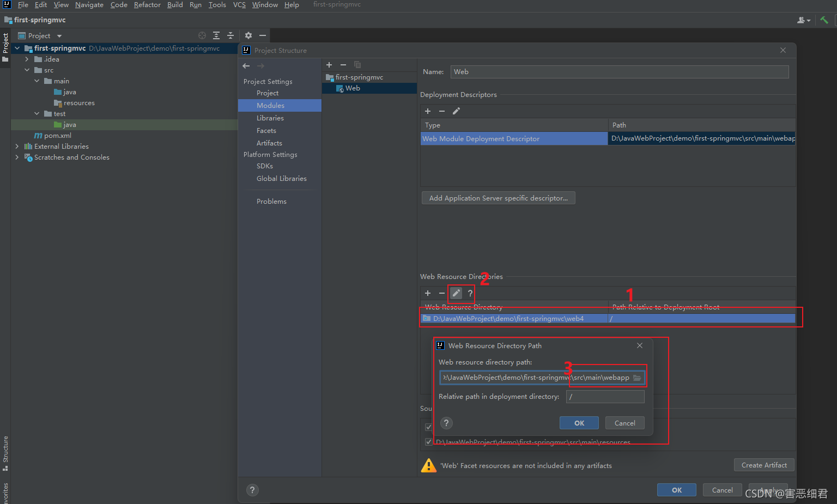Image resolution: width=837 pixels, height=504 pixels.
Task: Add a deployment descriptor with plus icon
Action: (428, 111)
